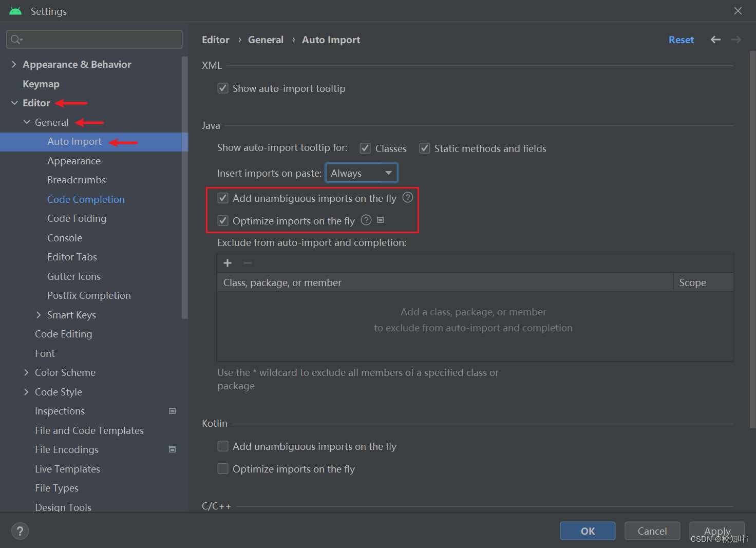Image resolution: width=756 pixels, height=548 pixels.
Task: Toggle Show auto-import tooltip for XML
Action: pos(223,88)
